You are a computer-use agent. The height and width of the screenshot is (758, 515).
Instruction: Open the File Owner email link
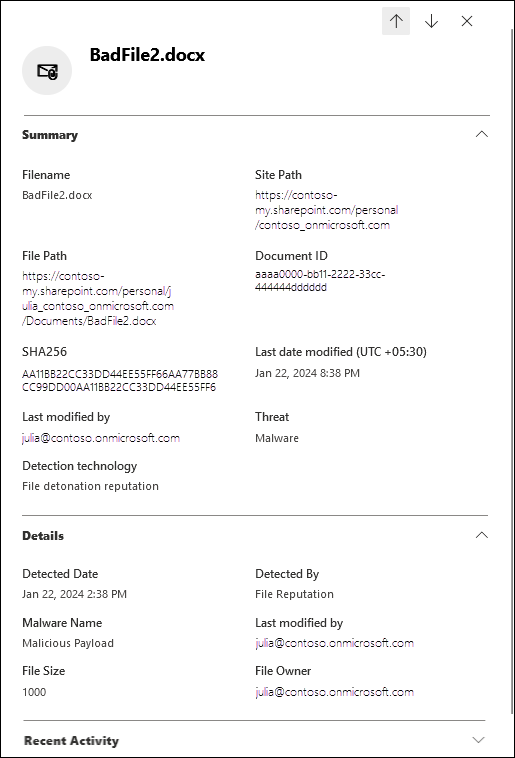(335, 692)
